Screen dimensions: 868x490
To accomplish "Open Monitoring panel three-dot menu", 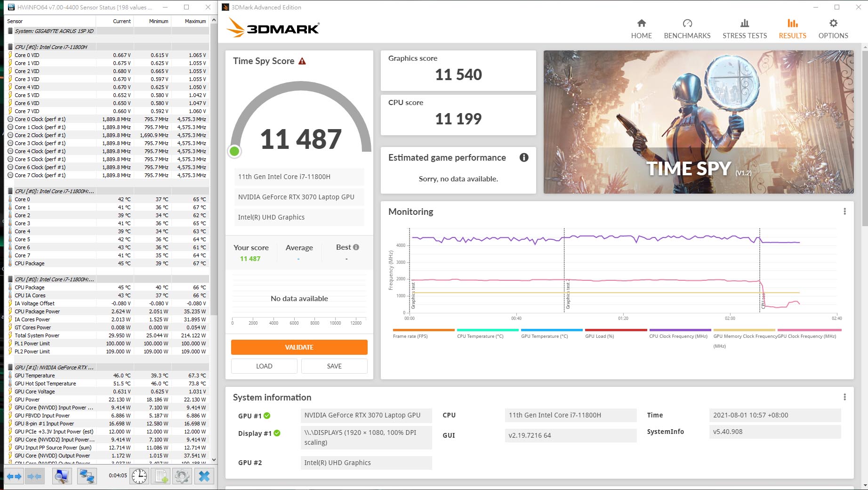I will coord(844,212).
